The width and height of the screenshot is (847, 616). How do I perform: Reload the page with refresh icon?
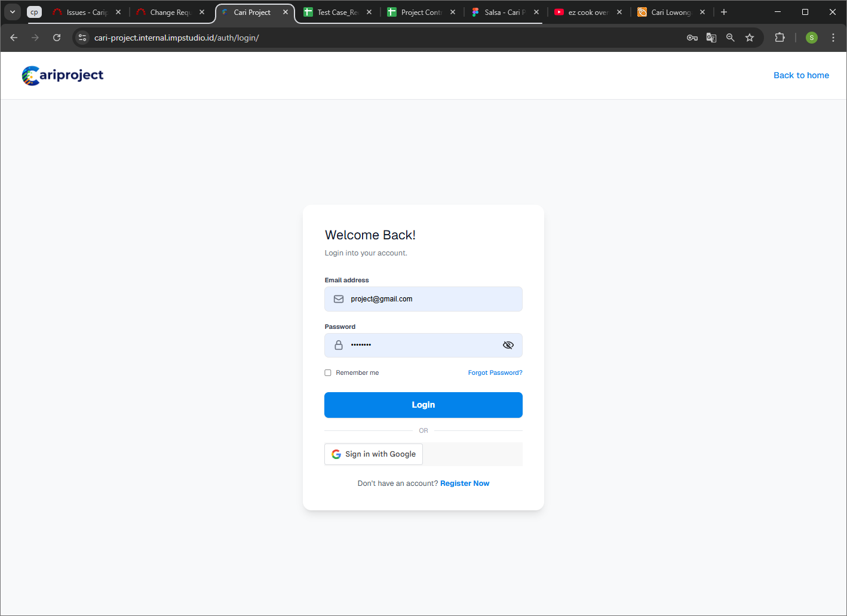pos(57,38)
